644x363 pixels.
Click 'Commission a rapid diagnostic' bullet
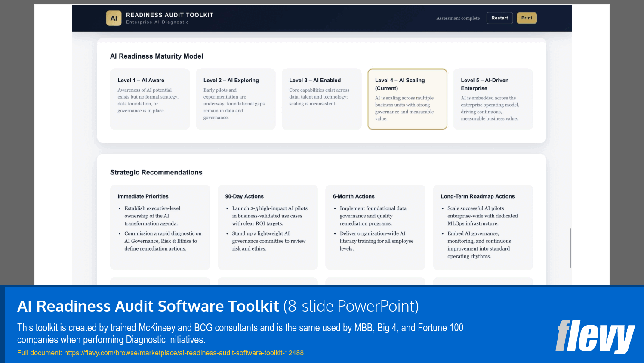click(163, 241)
